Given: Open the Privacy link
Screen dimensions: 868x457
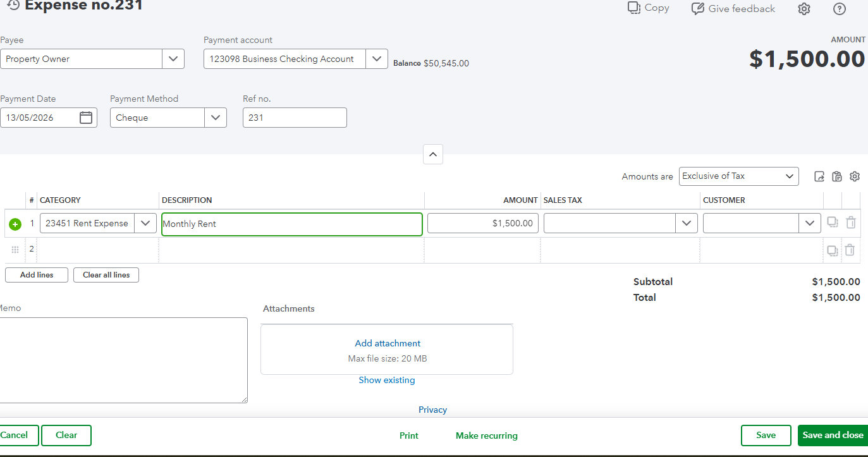Looking at the screenshot, I should [432, 410].
